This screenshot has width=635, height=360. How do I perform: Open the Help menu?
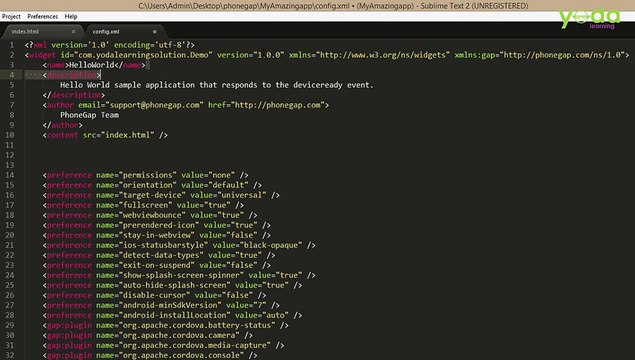(71, 17)
